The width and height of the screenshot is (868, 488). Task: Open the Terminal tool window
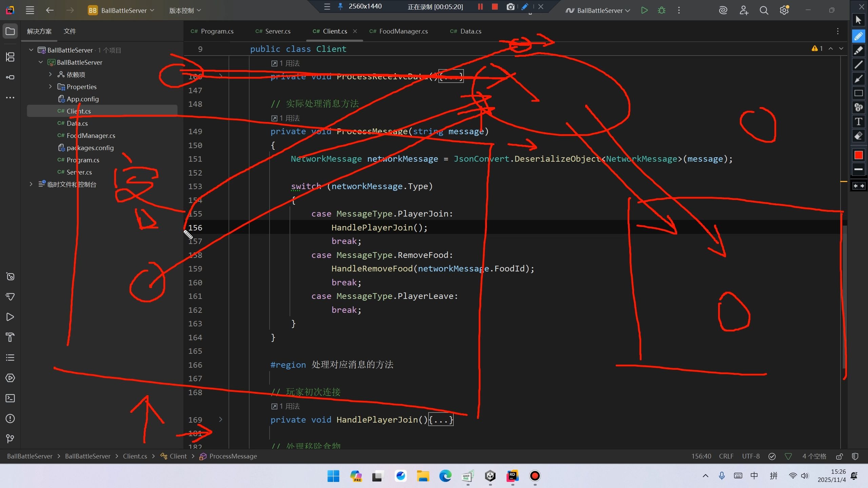tap(10, 398)
